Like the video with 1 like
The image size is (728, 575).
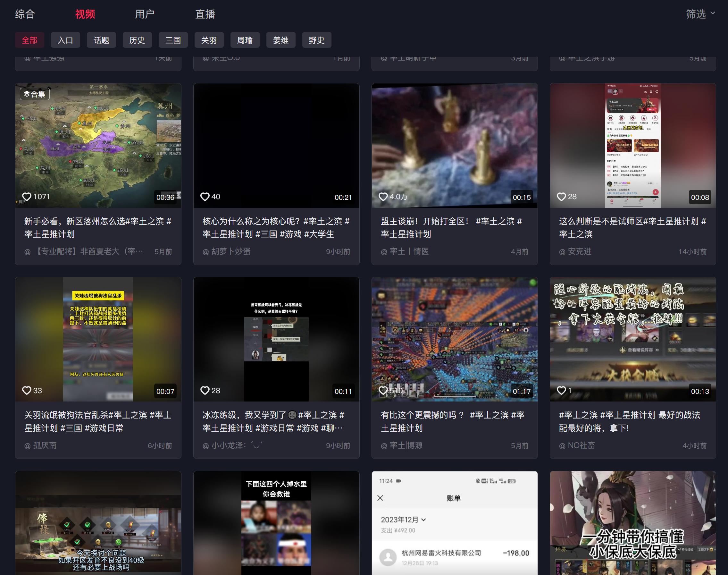561,391
